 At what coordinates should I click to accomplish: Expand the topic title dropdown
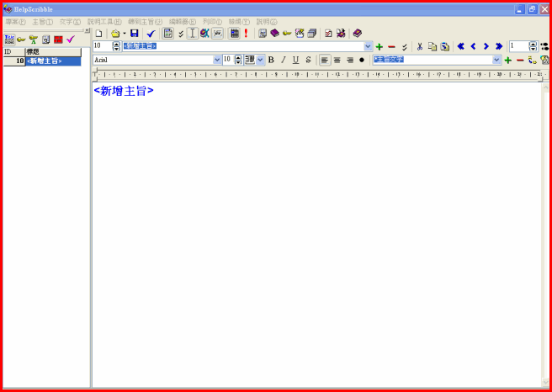pos(368,46)
